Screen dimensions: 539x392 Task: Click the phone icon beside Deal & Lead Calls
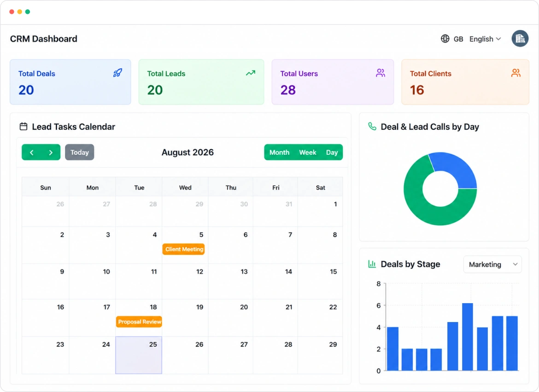click(372, 126)
